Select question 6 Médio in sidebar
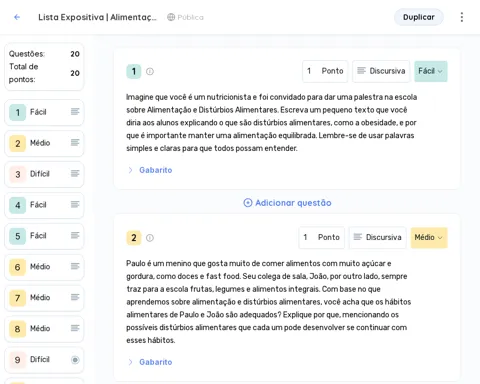This screenshot has width=480, height=384. [x=44, y=267]
